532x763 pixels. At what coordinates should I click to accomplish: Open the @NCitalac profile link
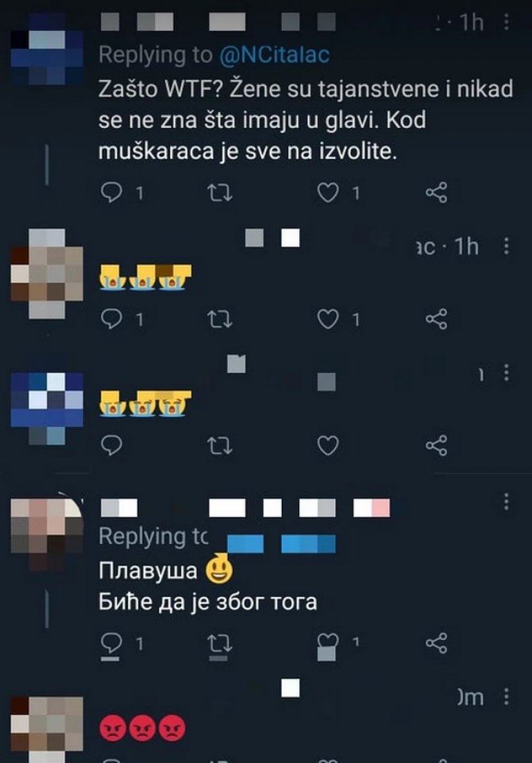coord(274,55)
